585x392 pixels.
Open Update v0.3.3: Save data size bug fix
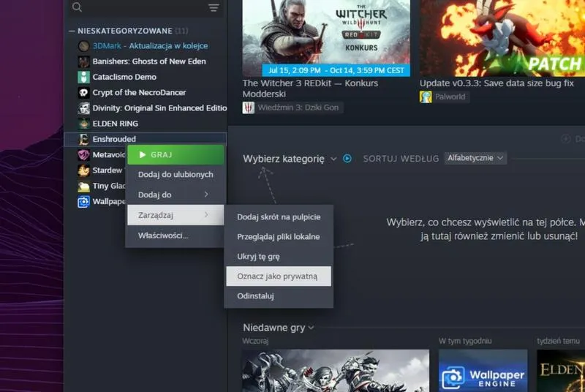(497, 83)
